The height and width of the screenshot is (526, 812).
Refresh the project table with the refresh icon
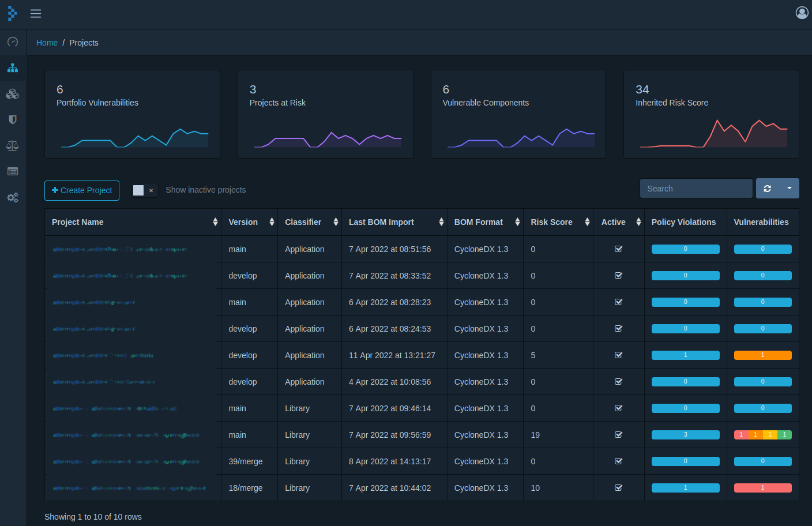[767, 188]
